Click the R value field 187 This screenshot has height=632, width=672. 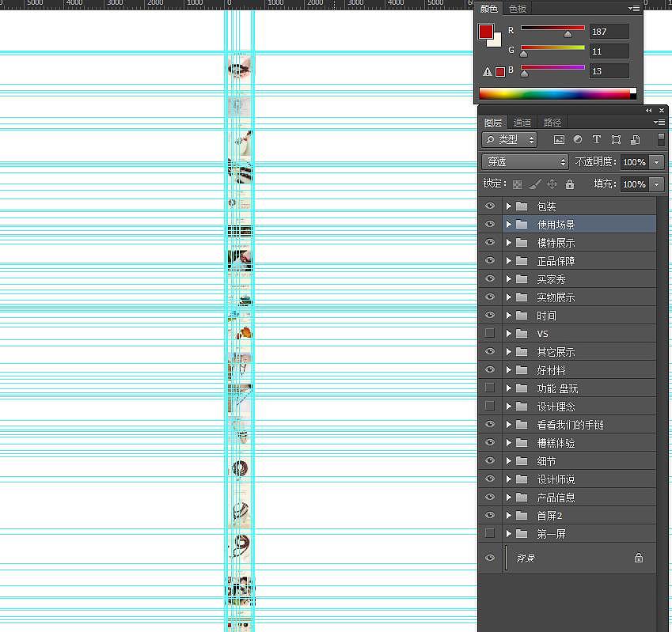coord(609,32)
